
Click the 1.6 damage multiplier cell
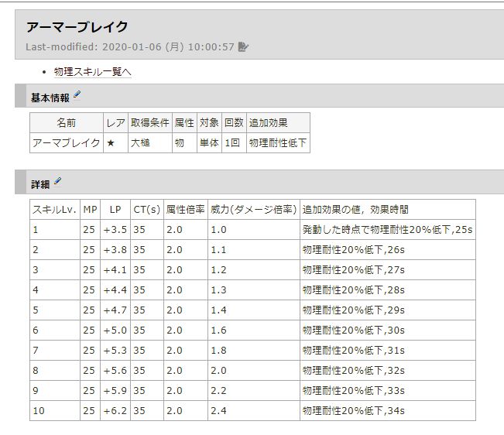click(x=254, y=331)
